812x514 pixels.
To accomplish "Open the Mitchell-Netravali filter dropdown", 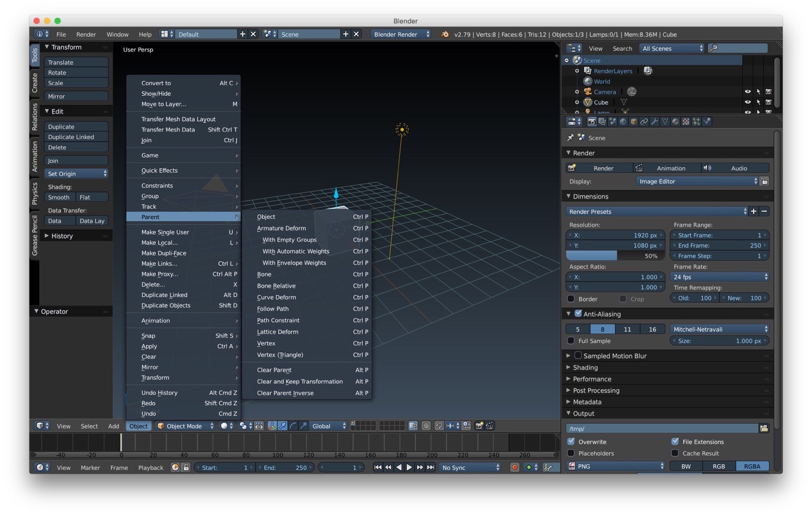I will (720, 329).
